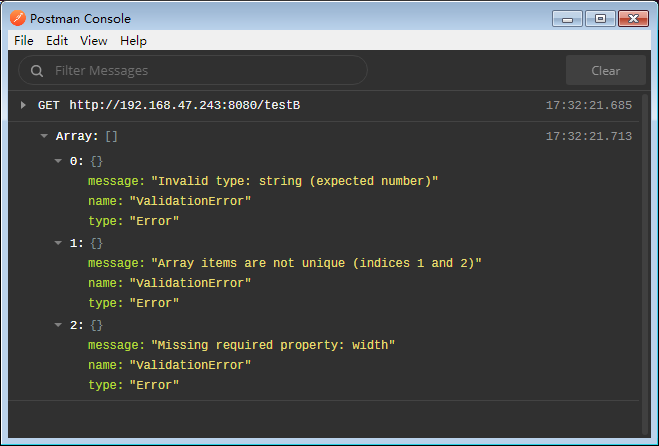The height and width of the screenshot is (446, 659).
Task: Clear the console messages
Action: (x=605, y=70)
